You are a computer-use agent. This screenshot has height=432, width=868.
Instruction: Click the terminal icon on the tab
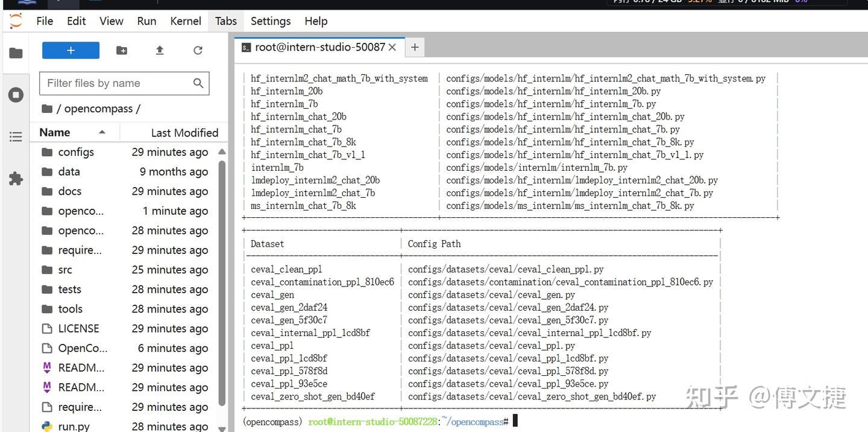(x=246, y=47)
